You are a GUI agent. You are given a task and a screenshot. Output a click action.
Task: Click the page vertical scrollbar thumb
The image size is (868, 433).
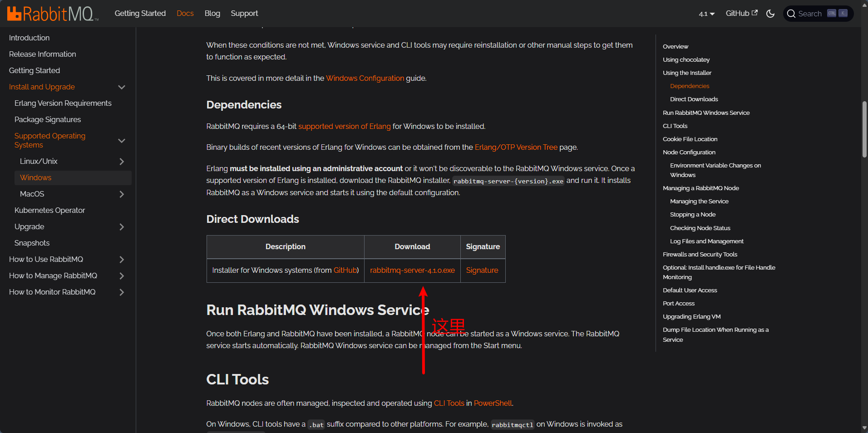[864, 129]
